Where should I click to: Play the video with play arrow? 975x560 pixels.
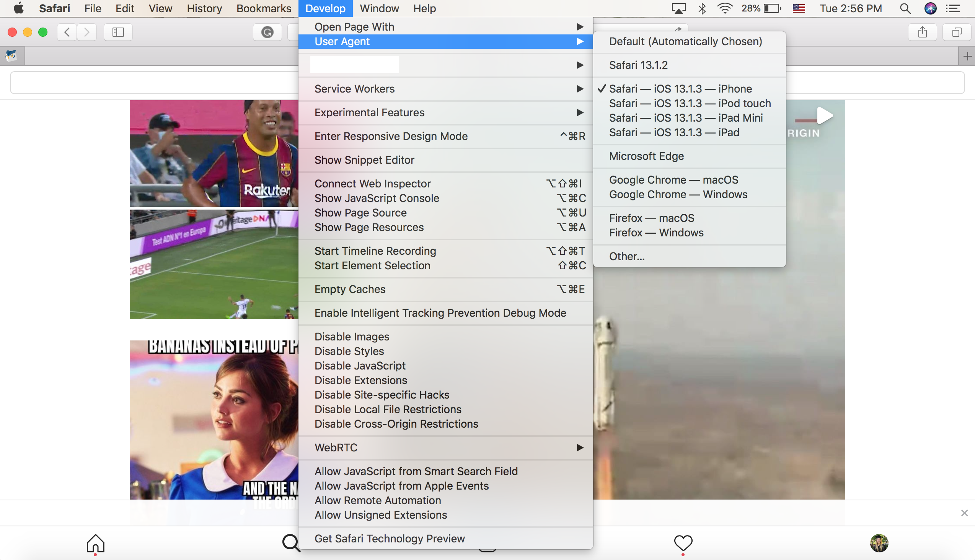(825, 116)
